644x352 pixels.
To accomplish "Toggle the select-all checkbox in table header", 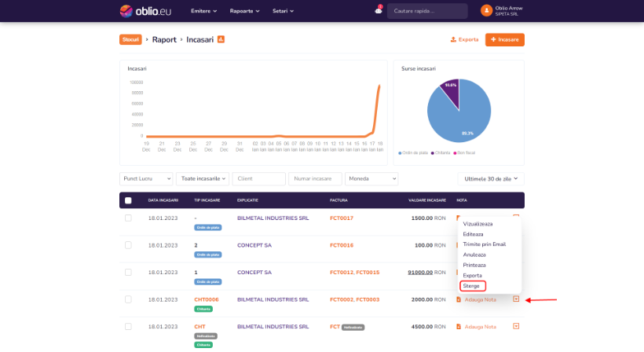I will [x=128, y=200].
